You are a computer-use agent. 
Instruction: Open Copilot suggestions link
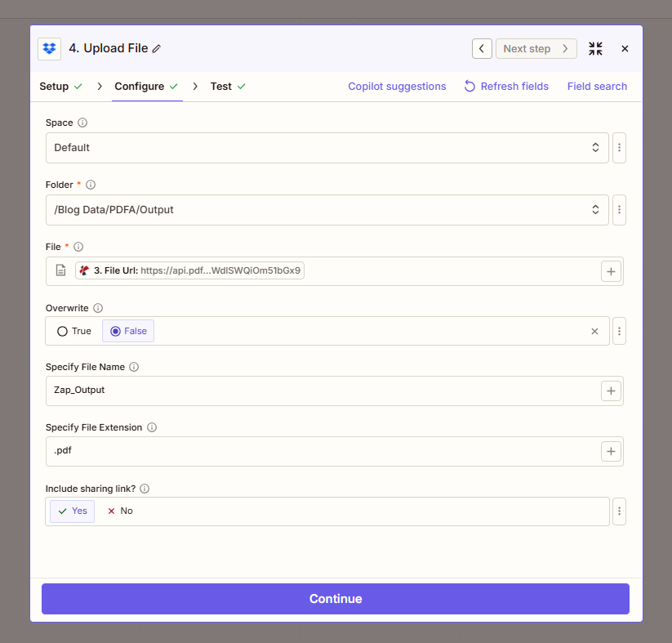pos(397,86)
